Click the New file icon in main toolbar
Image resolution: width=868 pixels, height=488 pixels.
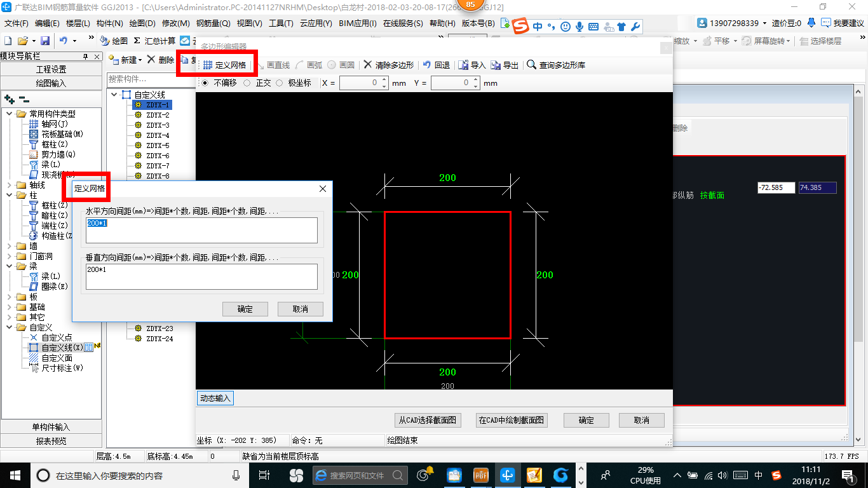tap(9, 41)
